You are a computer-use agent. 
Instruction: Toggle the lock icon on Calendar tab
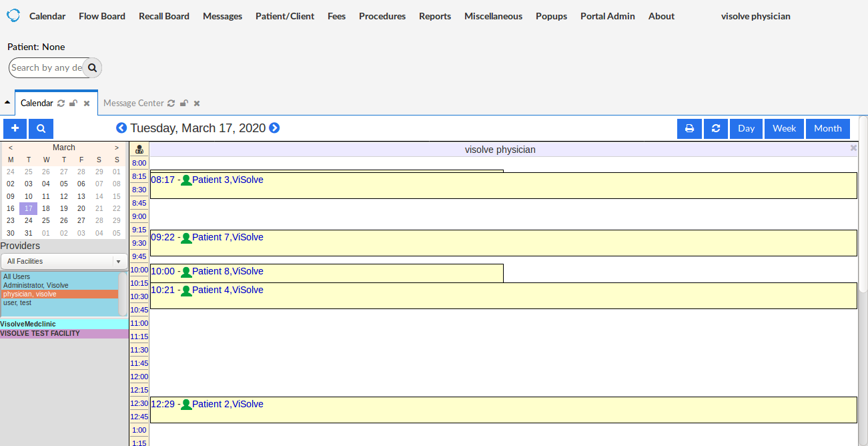point(74,103)
